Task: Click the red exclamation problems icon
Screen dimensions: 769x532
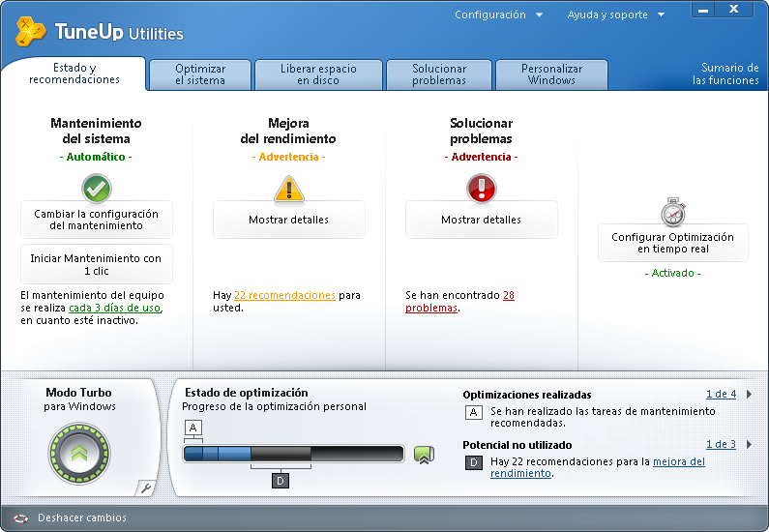Action: tap(481, 189)
